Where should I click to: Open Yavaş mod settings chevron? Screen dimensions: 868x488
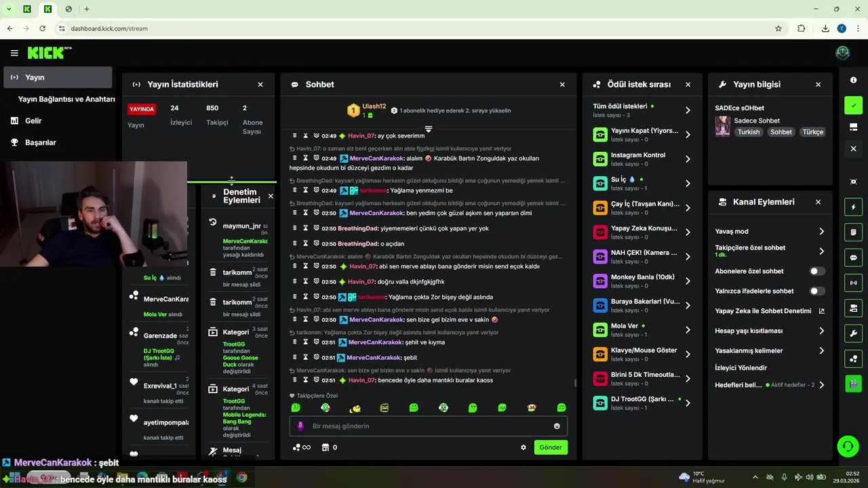click(x=821, y=231)
